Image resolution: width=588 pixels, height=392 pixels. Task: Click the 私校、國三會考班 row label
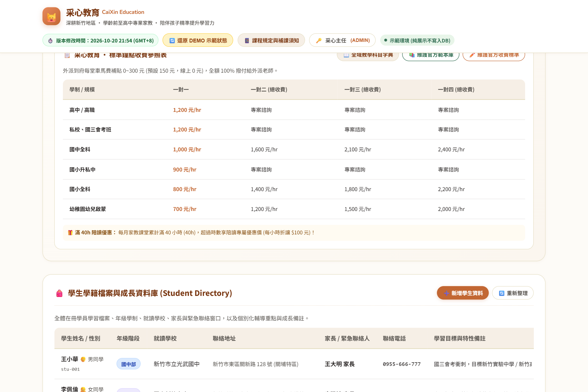point(90,130)
